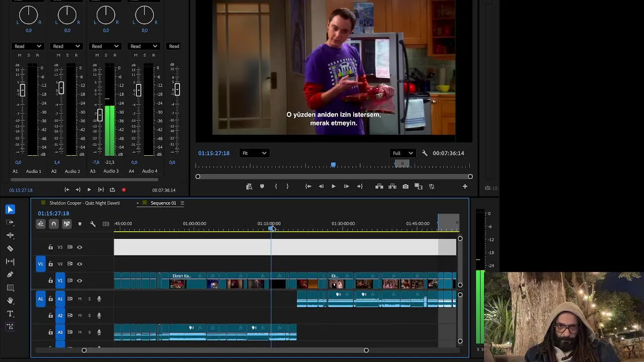Screen dimensions: 644x362
Task: Open Audio 2 automation mode Read dropdown
Action: (66, 46)
